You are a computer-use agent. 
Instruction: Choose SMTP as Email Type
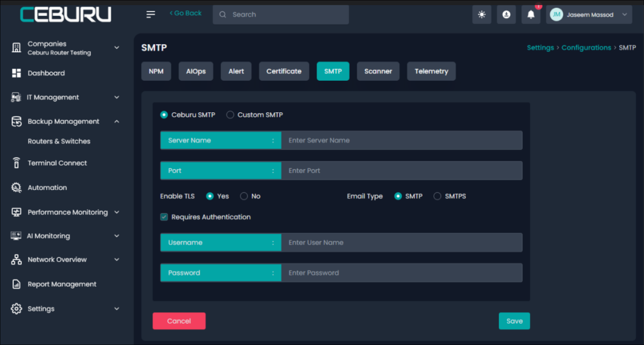click(398, 196)
